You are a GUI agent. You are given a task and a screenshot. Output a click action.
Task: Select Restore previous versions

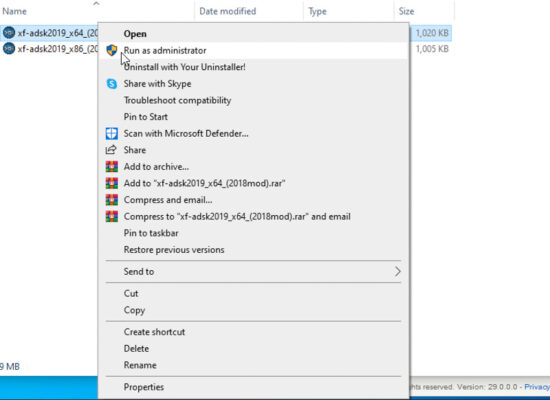coord(174,250)
